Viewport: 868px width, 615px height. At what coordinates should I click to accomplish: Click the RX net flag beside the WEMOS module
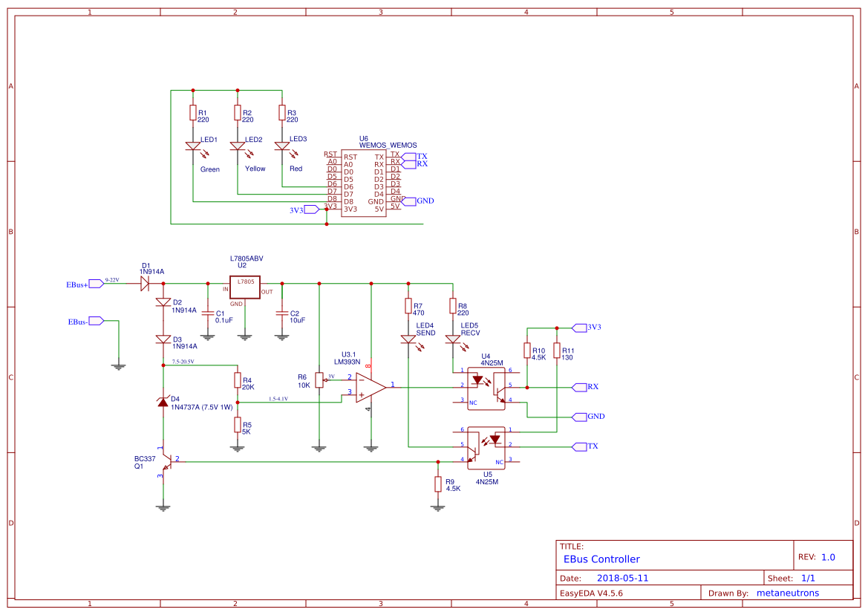[408, 164]
